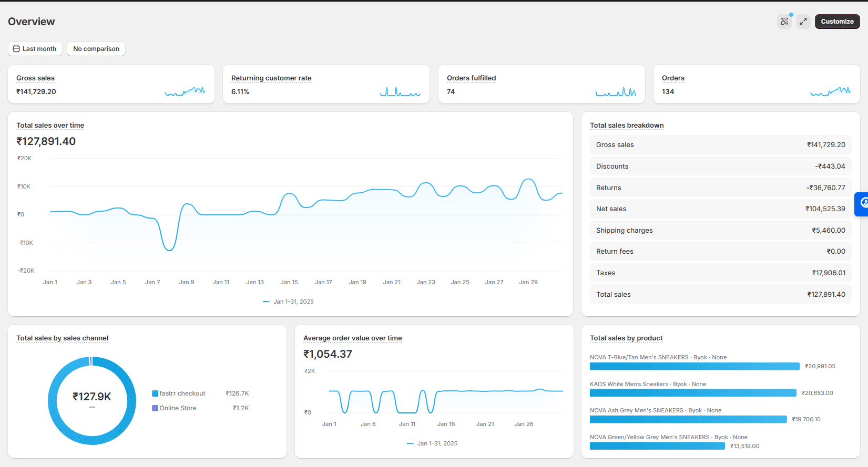Toggle Online Store legend swatch

pyautogui.click(x=155, y=408)
